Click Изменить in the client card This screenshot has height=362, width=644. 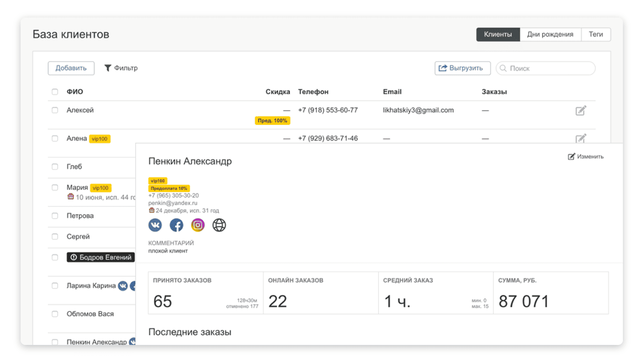586,157
